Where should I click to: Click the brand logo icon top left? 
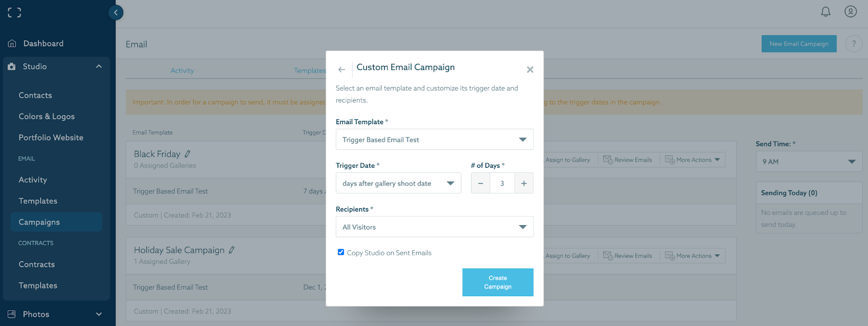click(14, 12)
